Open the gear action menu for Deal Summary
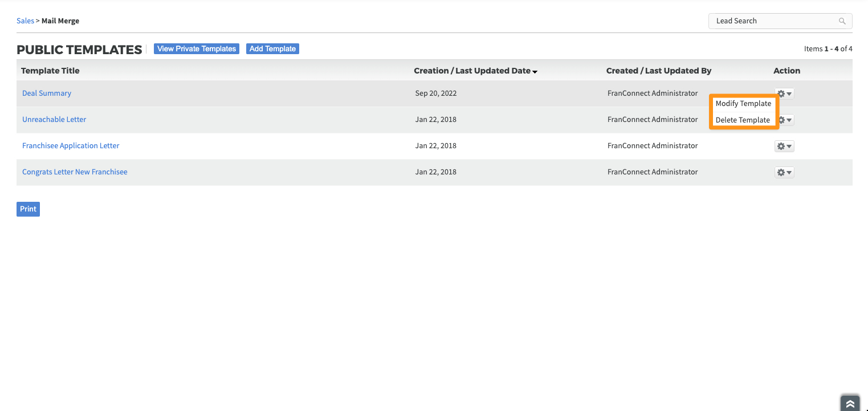 785,93
